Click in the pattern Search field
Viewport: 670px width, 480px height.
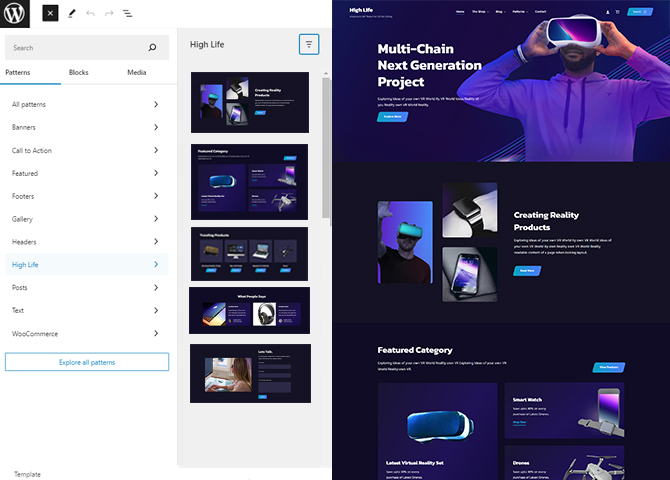pyautogui.click(x=75, y=47)
